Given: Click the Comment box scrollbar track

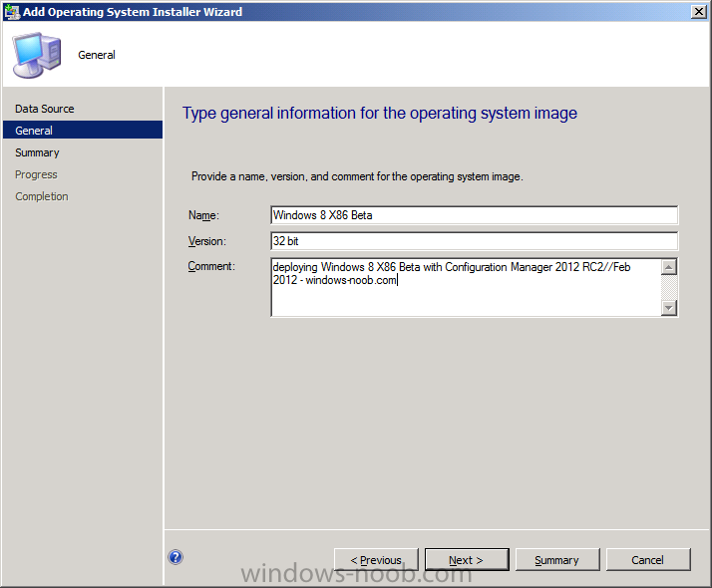Looking at the screenshot, I should [x=669, y=288].
